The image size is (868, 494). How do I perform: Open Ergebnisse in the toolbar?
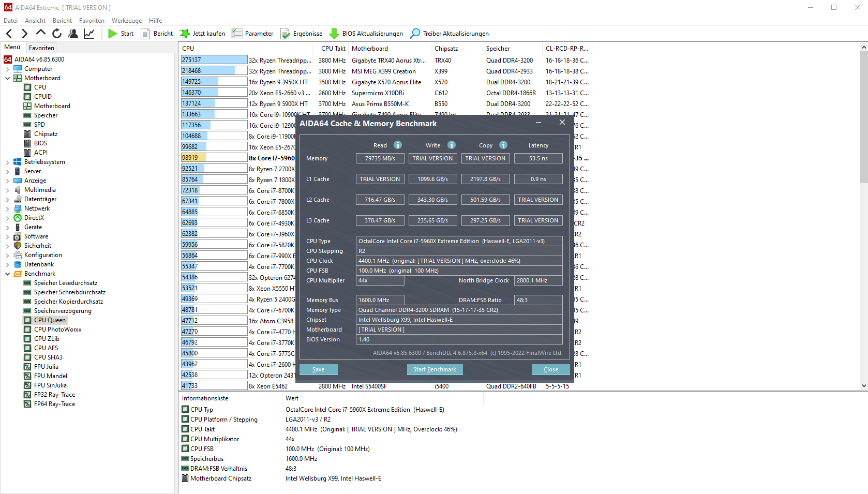click(x=301, y=34)
